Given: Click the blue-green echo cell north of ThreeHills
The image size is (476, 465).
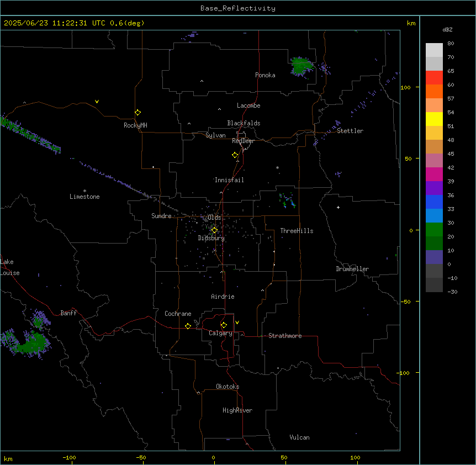Looking at the screenshot, I should coord(287,200).
